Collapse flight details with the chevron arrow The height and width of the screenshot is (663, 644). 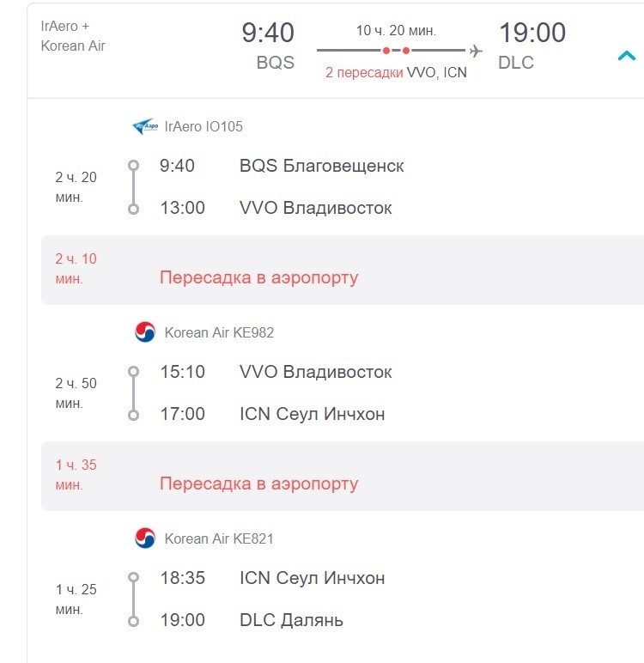pyautogui.click(x=627, y=57)
